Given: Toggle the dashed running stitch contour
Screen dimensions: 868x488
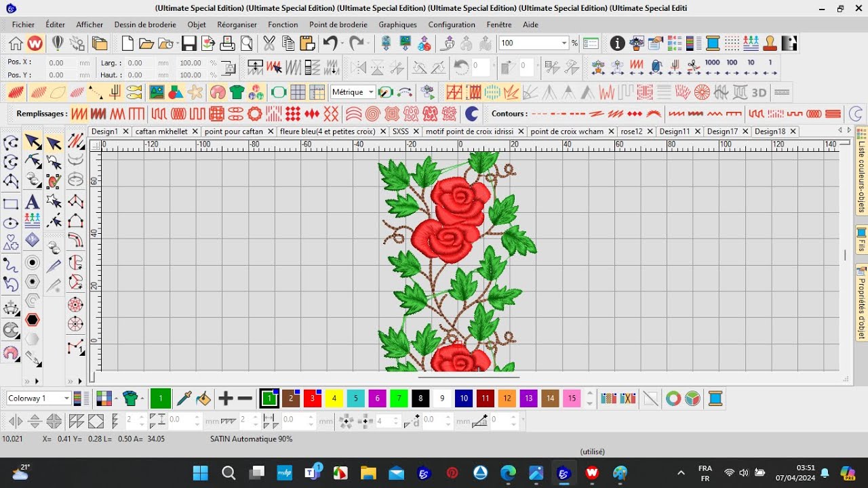Looking at the screenshot, I should (x=539, y=113).
